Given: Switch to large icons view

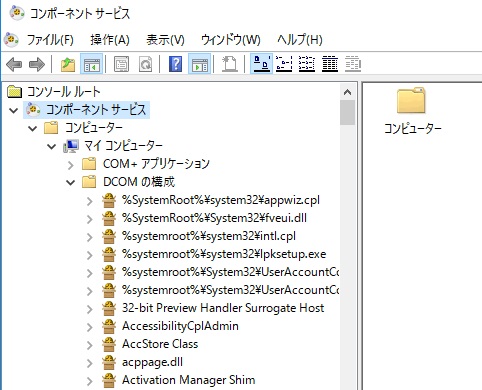Looking at the screenshot, I should tap(262, 64).
